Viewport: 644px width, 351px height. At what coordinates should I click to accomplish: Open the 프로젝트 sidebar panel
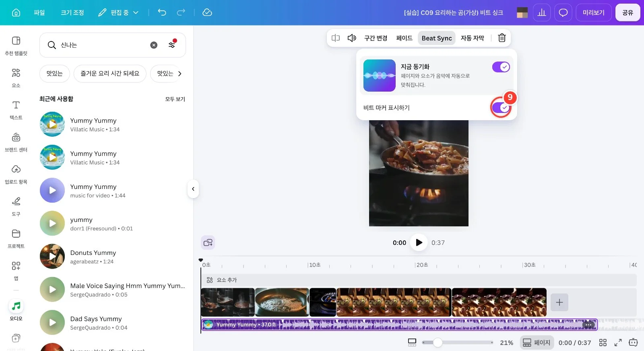(16, 238)
